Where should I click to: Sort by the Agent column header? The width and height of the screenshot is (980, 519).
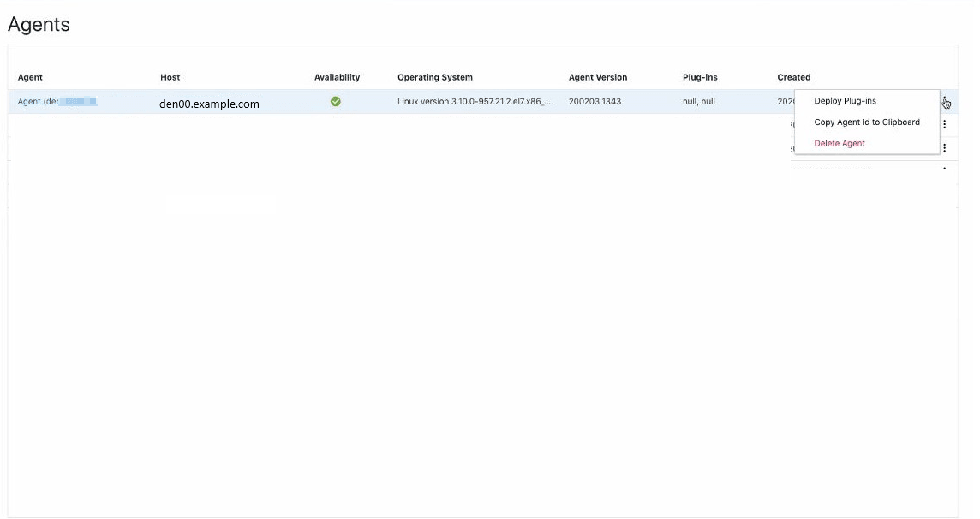click(x=28, y=76)
